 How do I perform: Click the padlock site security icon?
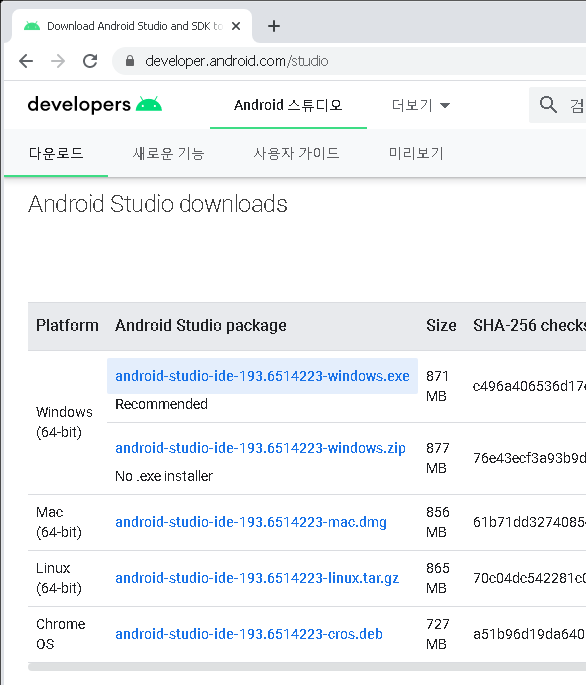(130, 61)
